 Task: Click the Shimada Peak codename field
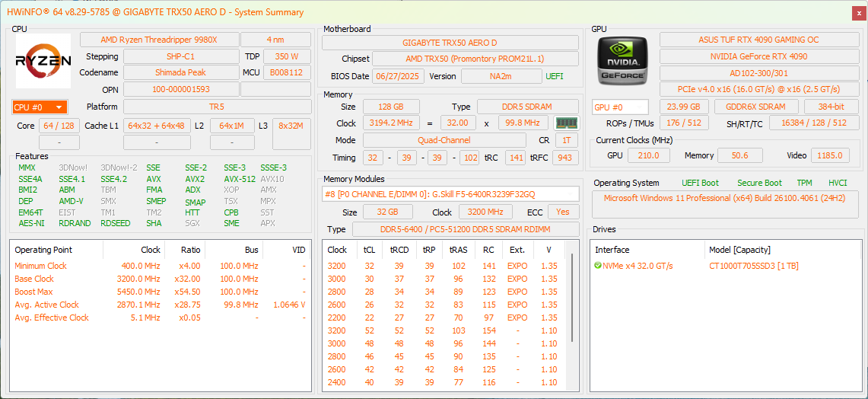point(180,72)
